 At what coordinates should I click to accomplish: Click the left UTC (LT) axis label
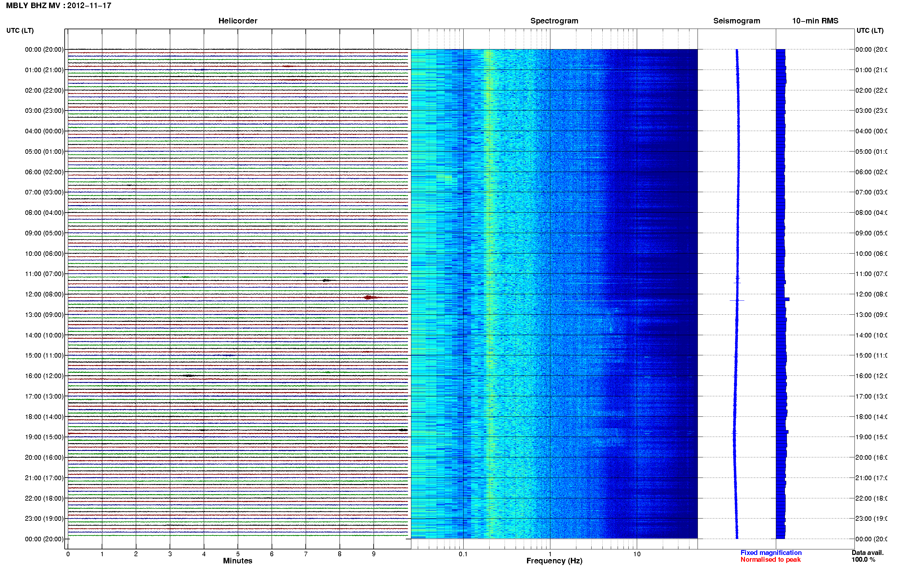point(20,30)
